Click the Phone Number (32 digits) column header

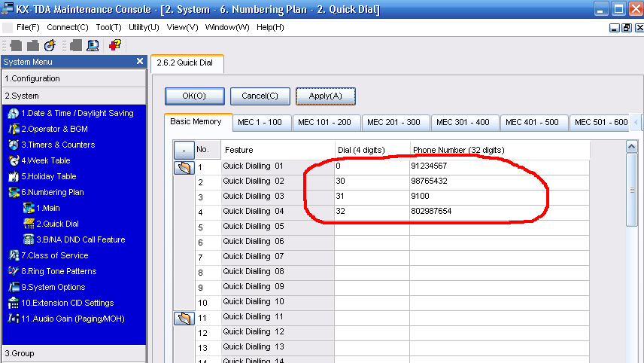(x=500, y=150)
